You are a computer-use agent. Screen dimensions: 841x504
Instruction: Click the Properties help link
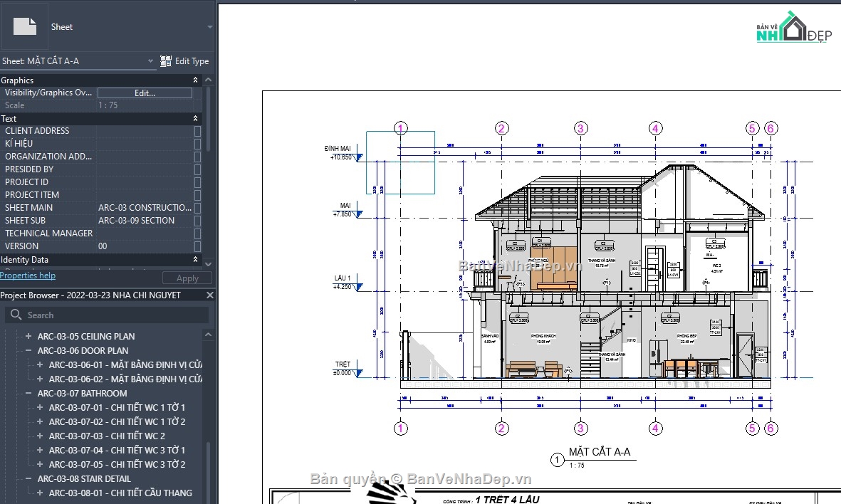click(28, 275)
